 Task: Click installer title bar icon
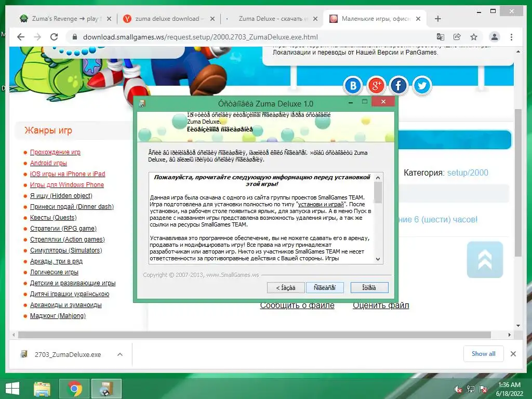pyautogui.click(x=142, y=103)
